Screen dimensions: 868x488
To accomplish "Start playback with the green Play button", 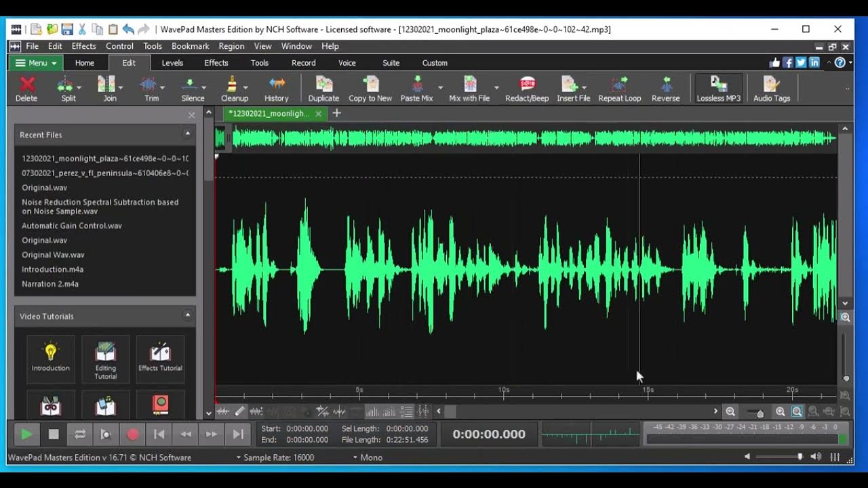I will coord(26,434).
